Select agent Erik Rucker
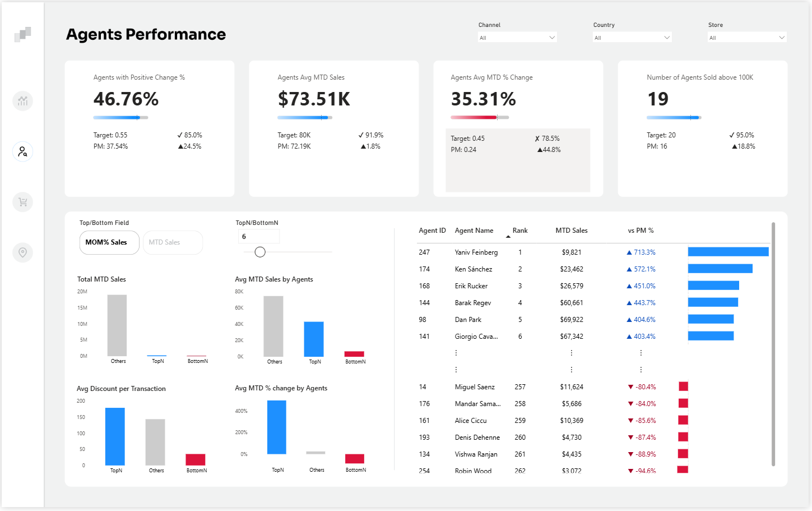 (471, 286)
